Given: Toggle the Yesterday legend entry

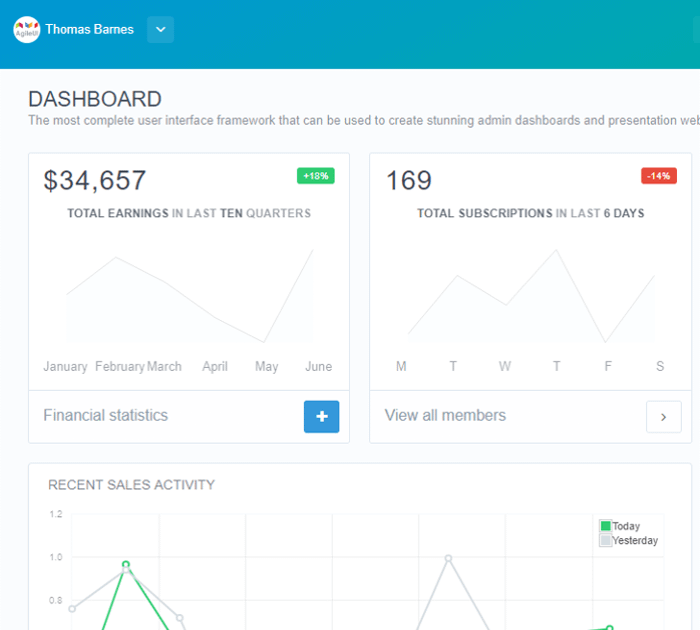Looking at the screenshot, I should tap(629, 541).
